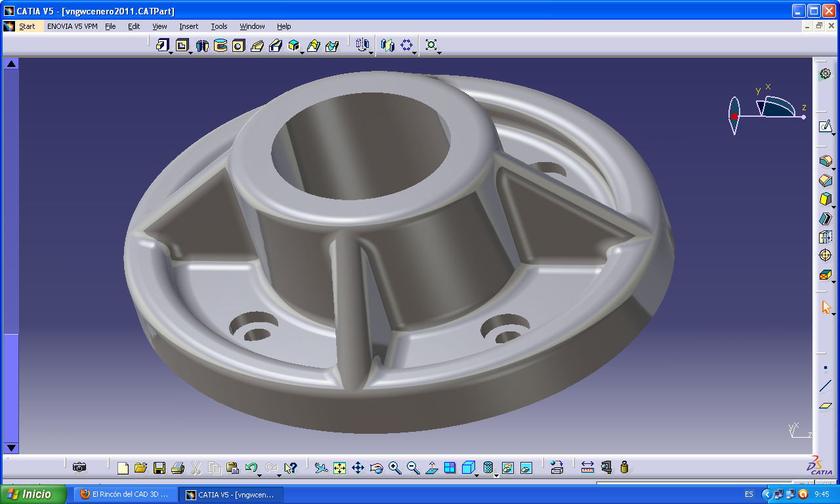
Task: Select the Slot tool
Action: 276,45
